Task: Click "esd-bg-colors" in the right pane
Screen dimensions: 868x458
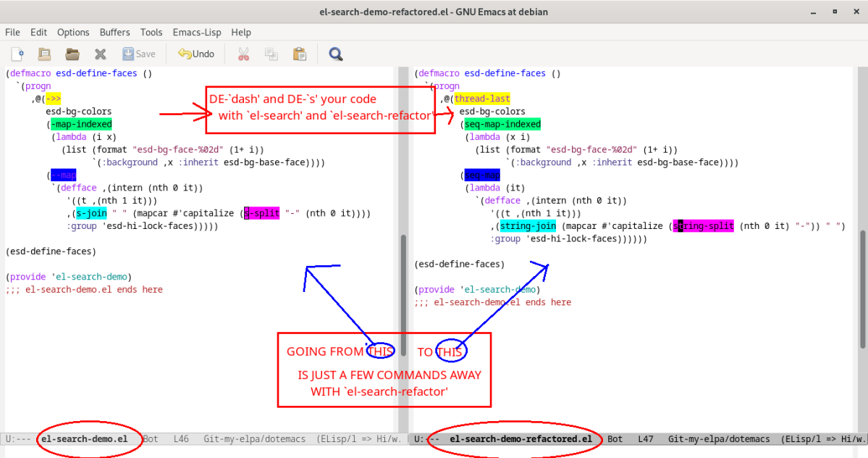Action: tap(492, 112)
